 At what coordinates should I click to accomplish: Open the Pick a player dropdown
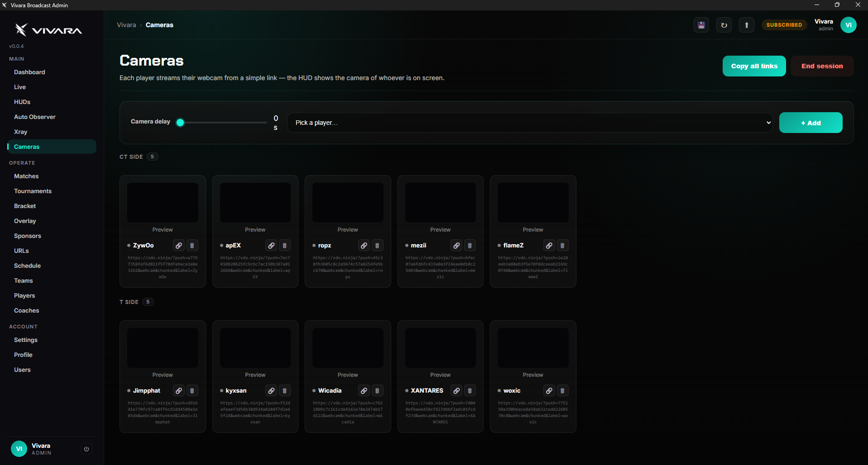pos(530,123)
